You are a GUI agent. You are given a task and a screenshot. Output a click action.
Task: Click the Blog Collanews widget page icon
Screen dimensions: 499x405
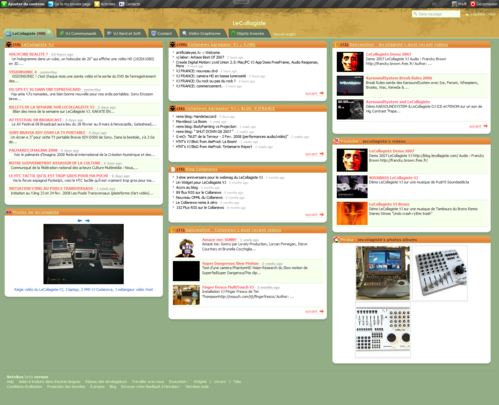[x=173, y=169]
